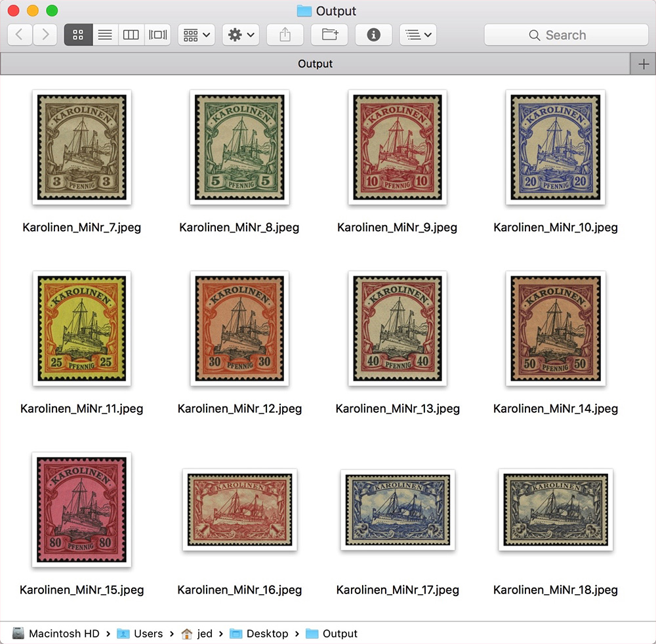Go to Desktop in path bar

point(259,633)
